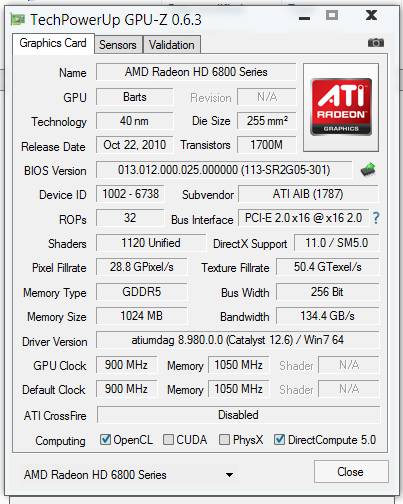Image resolution: width=403 pixels, height=504 pixels.
Task: Click the GPU-Z title bar app icon
Action: pyautogui.click(x=18, y=20)
